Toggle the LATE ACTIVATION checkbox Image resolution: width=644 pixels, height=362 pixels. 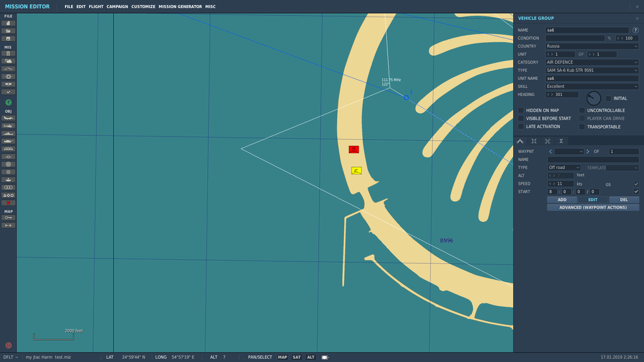click(x=521, y=127)
